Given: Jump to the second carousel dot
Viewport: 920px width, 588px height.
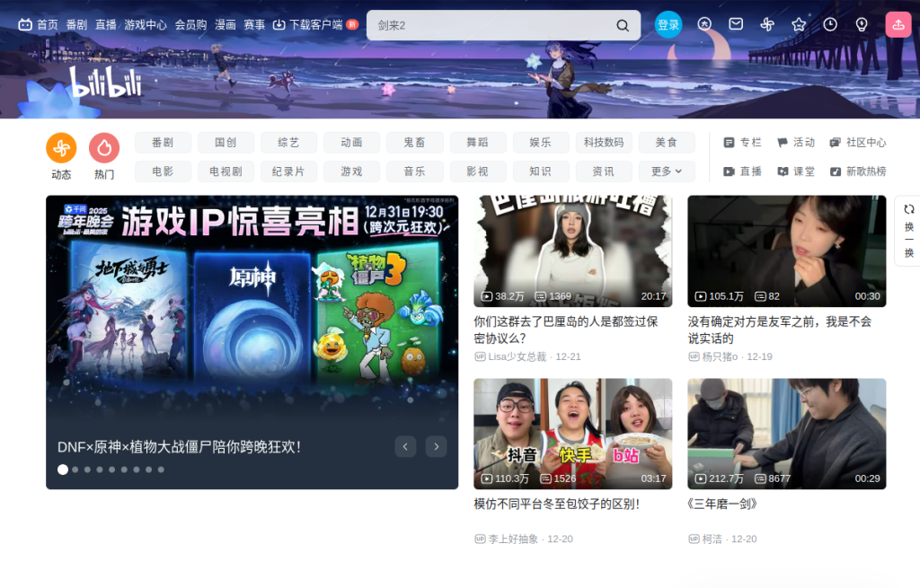Looking at the screenshot, I should click(x=75, y=470).
